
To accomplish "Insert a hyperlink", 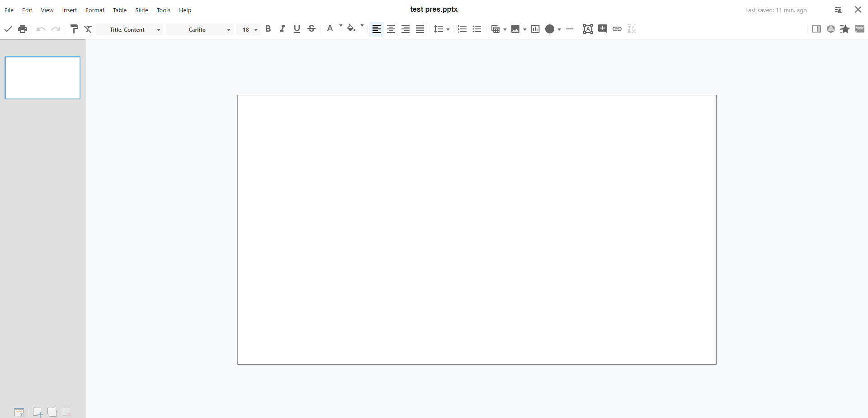I will click(617, 29).
